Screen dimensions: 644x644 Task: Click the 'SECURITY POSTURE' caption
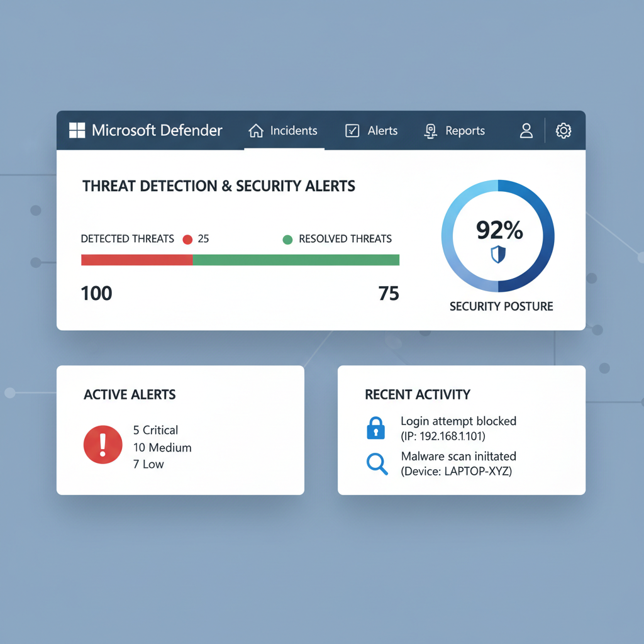(x=501, y=306)
